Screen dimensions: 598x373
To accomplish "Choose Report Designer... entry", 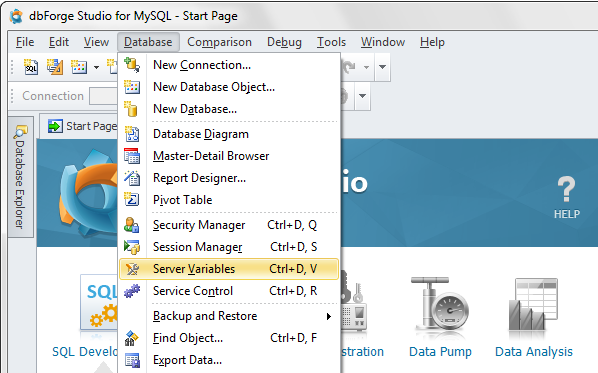I will [x=229, y=178].
